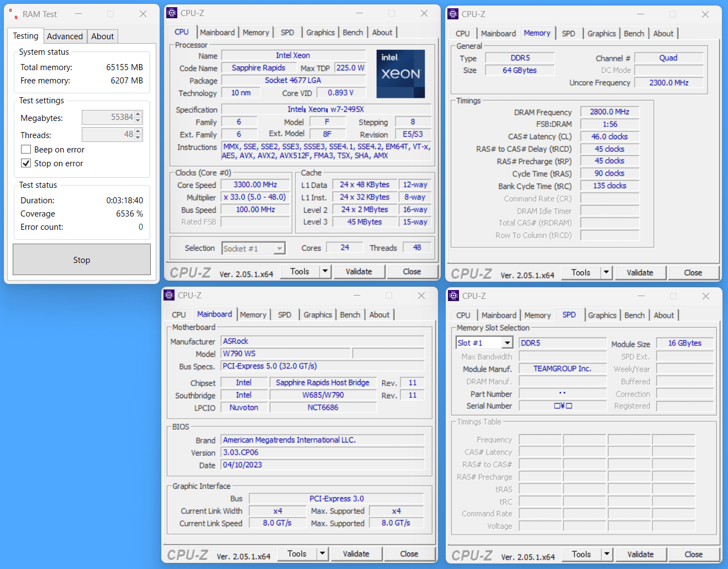Select the processor name "Intel Xeon"
728x569 pixels.
pos(293,55)
